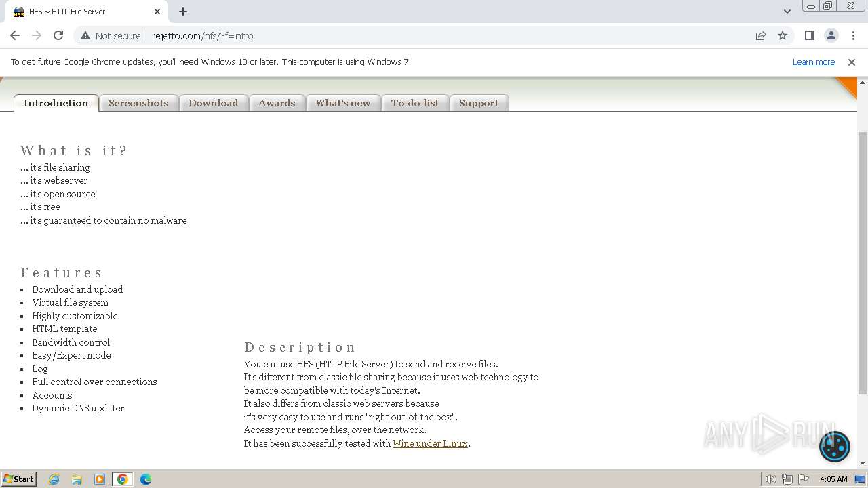Go to the To-do-list tab
Screen dimensions: 868x488
pyautogui.click(x=415, y=103)
